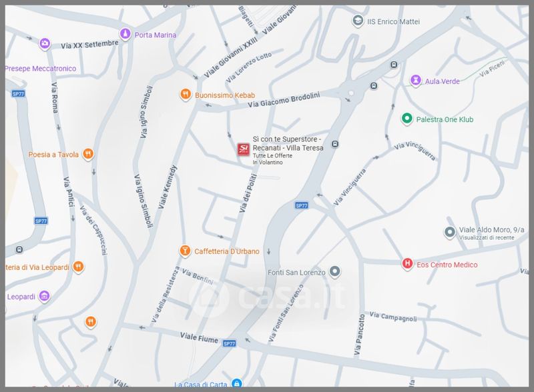Select the Viale Aldo Moro 9/a pin

coord(450,233)
